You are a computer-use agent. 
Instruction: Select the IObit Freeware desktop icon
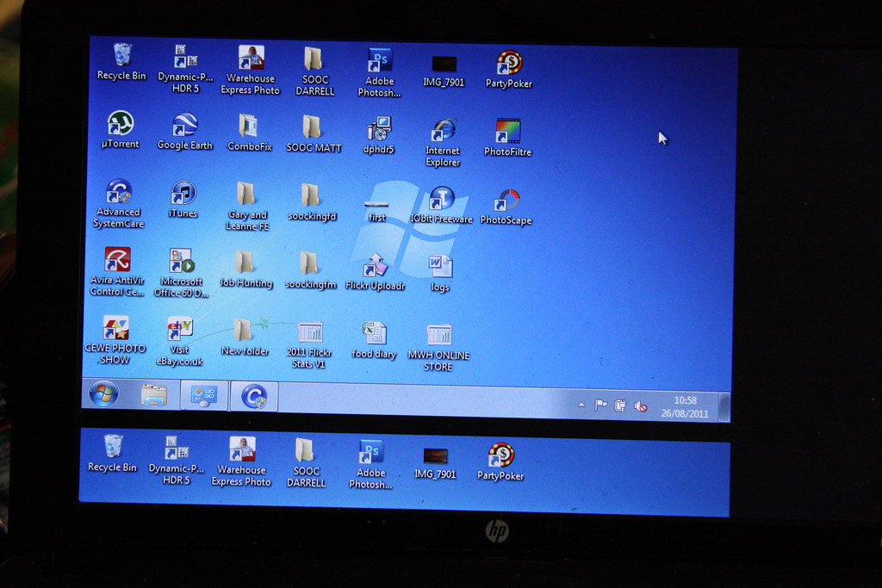click(441, 199)
